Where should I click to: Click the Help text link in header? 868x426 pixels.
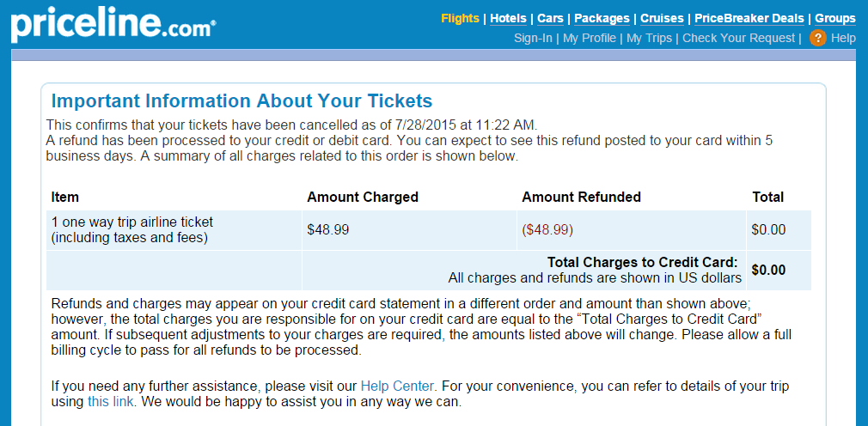pos(844,38)
